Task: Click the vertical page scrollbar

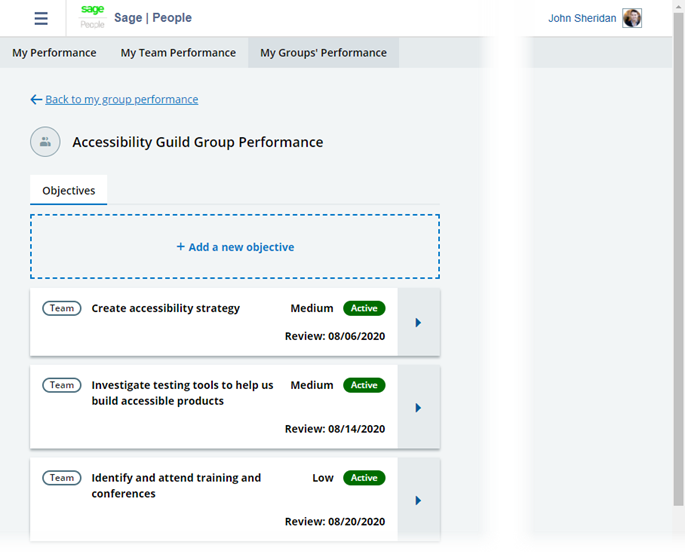Action: 678,270
